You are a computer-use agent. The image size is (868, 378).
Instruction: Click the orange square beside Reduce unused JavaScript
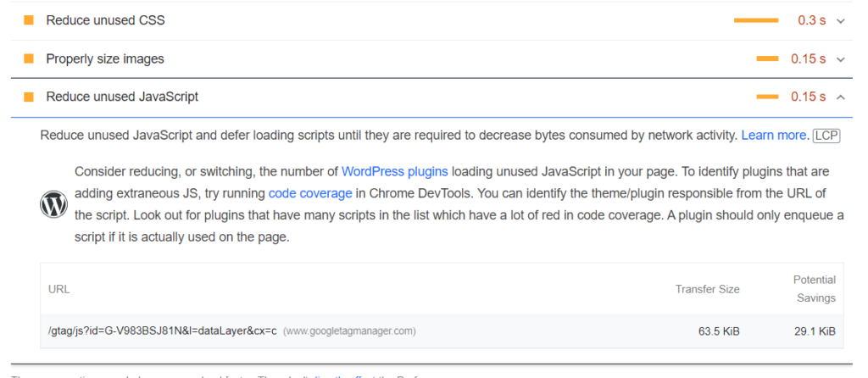29,97
